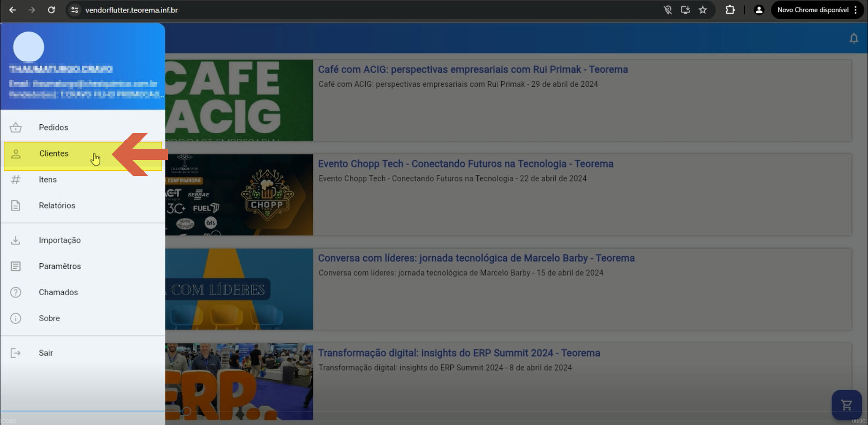The height and width of the screenshot is (425, 868).
Task: Click subtitle '15 de abril de 2024'
Action: pyautogui.click(x=570, y=273)
